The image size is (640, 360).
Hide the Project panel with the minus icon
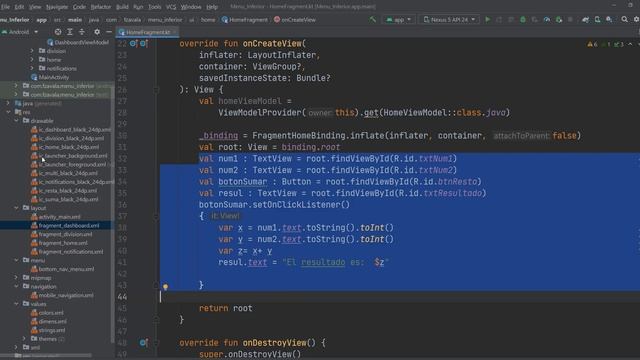click(109, 31)
